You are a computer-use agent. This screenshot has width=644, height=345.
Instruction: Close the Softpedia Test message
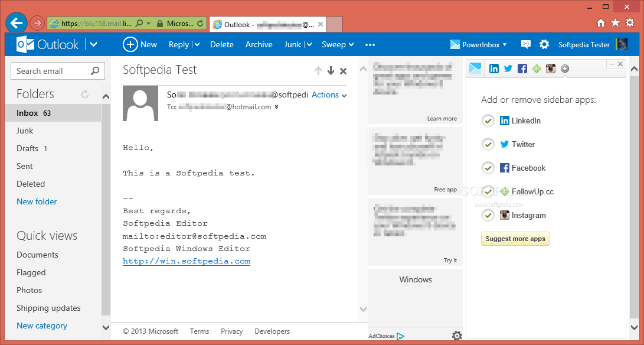pos(344,71)
